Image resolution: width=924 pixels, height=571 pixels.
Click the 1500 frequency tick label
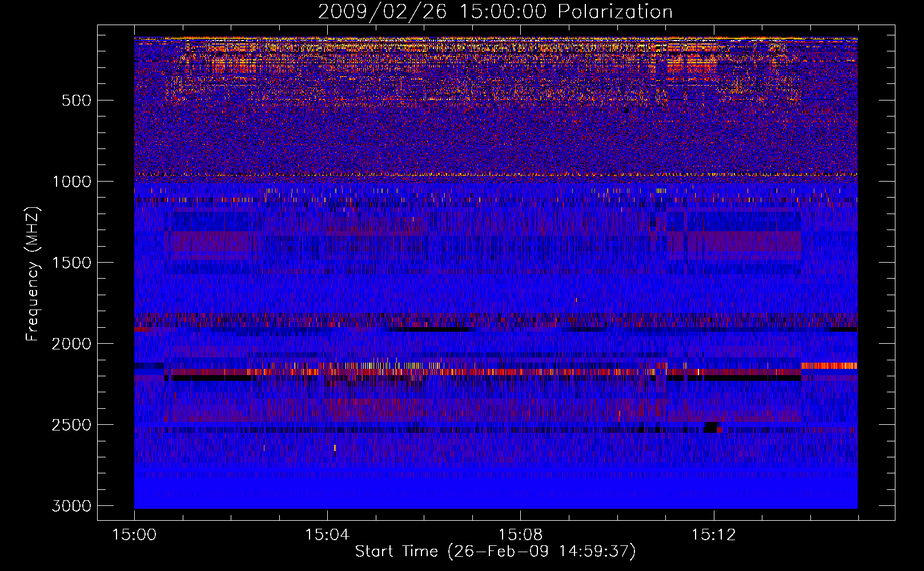coord(71,263)
